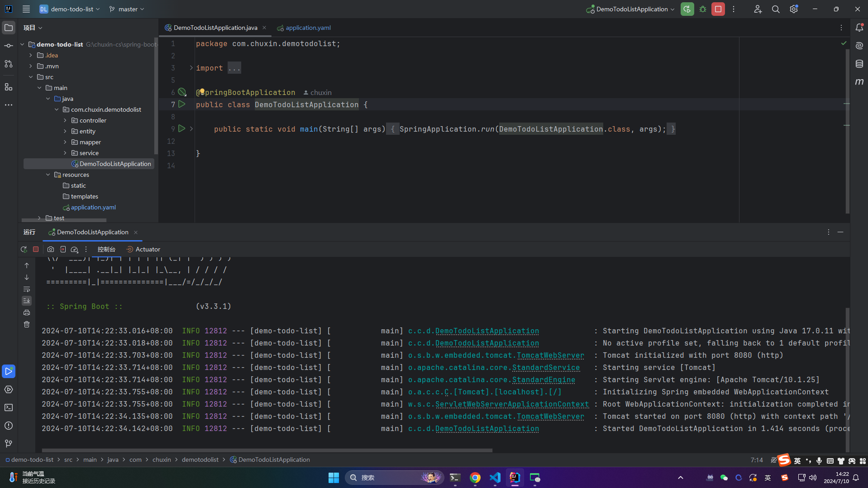This screenshot has height=488, width=868.
Task: Select the Actuator tab
Action: (143, 249)
